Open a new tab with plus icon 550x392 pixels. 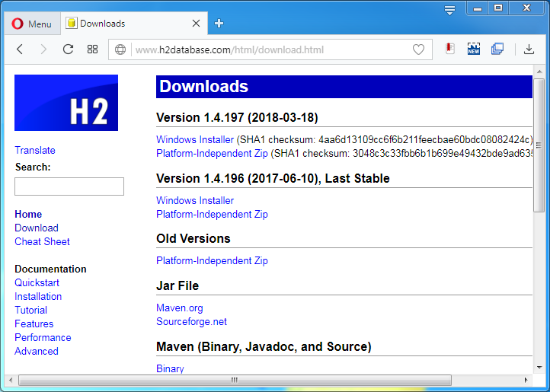219,24
